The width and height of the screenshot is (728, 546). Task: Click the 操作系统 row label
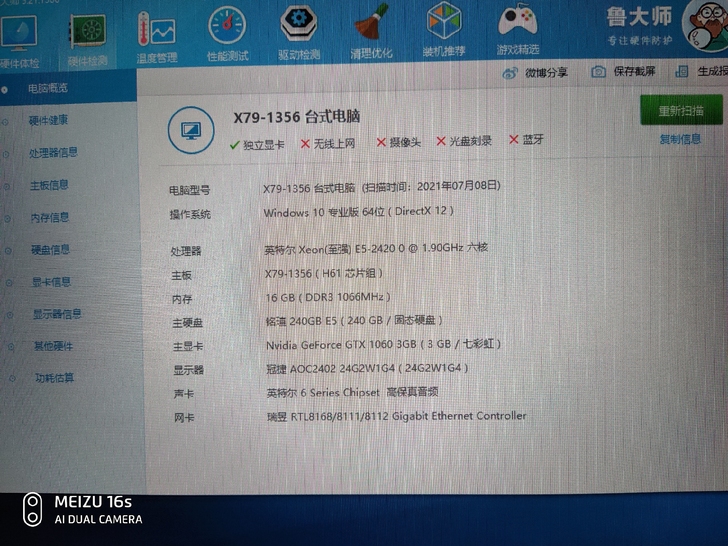190,214
